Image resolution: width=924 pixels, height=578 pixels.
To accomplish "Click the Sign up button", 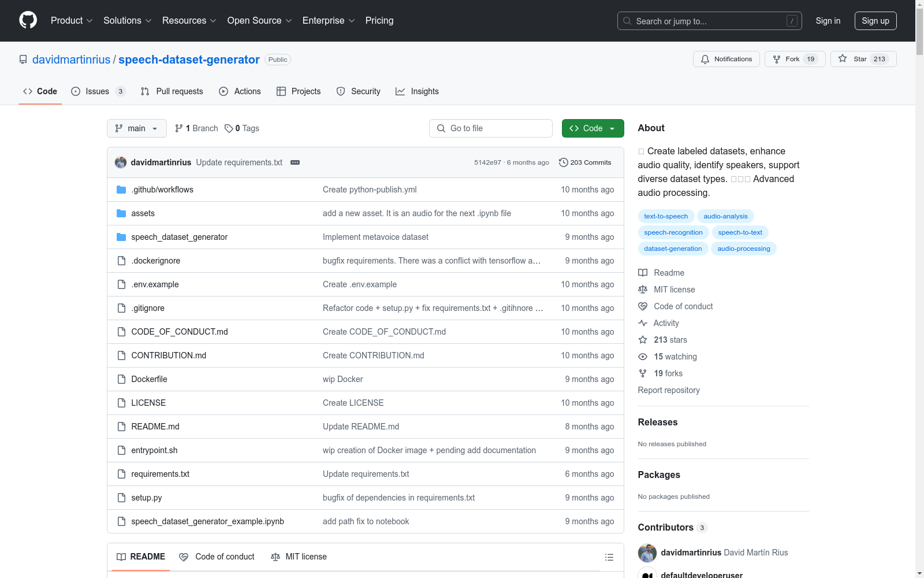I will [x=875, y=21].
